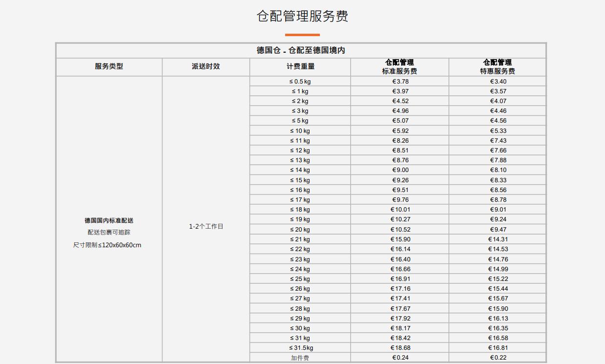Select the 尺寸限制≤120x60x60cm text

(x=109, y=246)
